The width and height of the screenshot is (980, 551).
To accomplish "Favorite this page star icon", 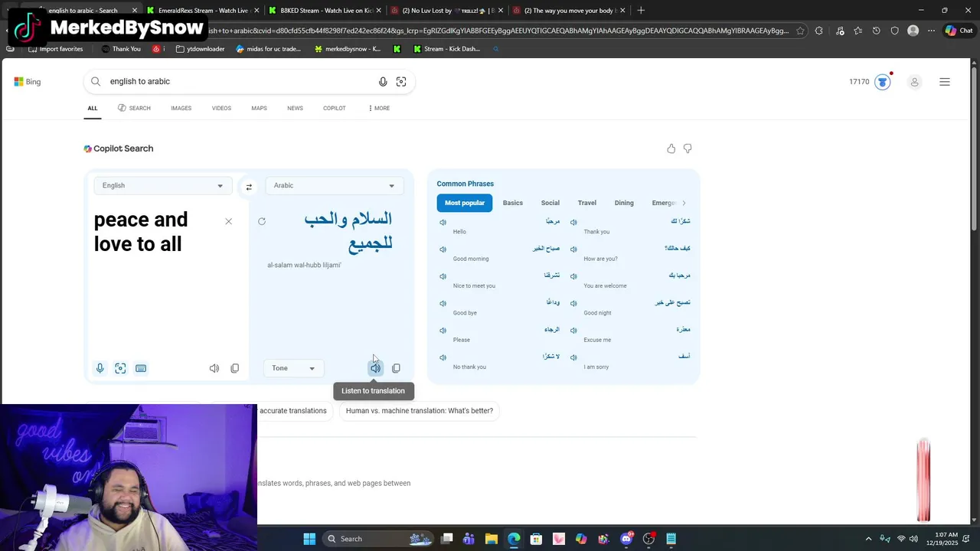I will (x=800, y=31).
